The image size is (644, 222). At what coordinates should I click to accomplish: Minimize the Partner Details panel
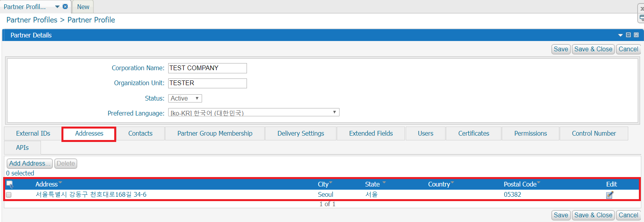pyautogui.click(x=628, y=35)
